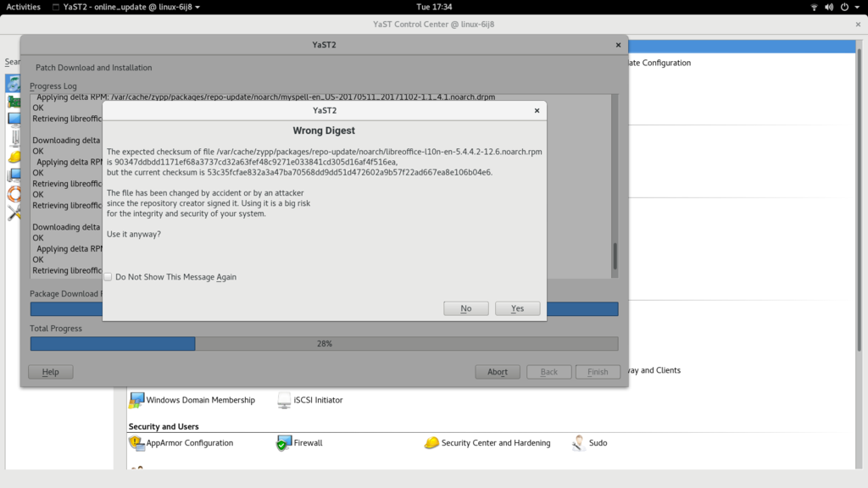
Task: Click the iSCSI Initiator label
Action: [318, 400]
